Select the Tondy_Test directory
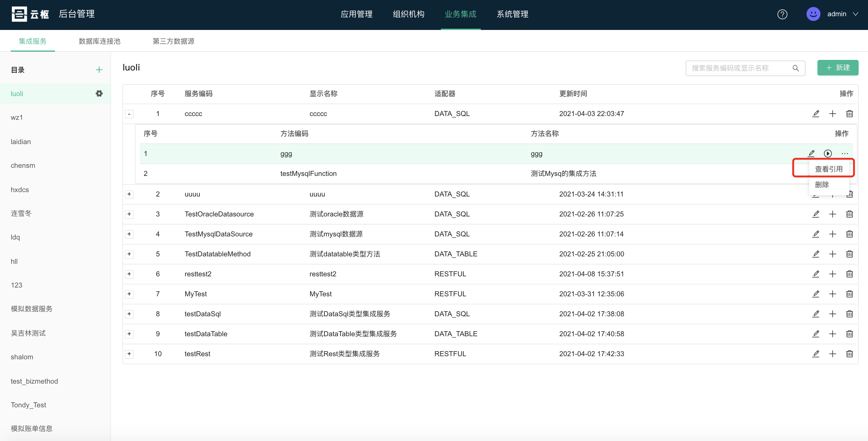Viewport: 868px width, 441px height. [x=55, y=405]
